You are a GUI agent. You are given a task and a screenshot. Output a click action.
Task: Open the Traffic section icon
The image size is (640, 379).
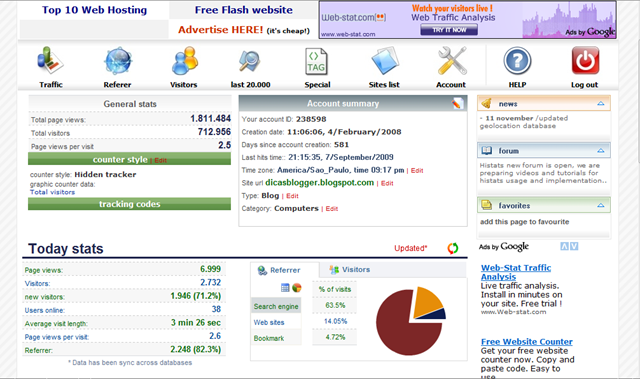50,60
